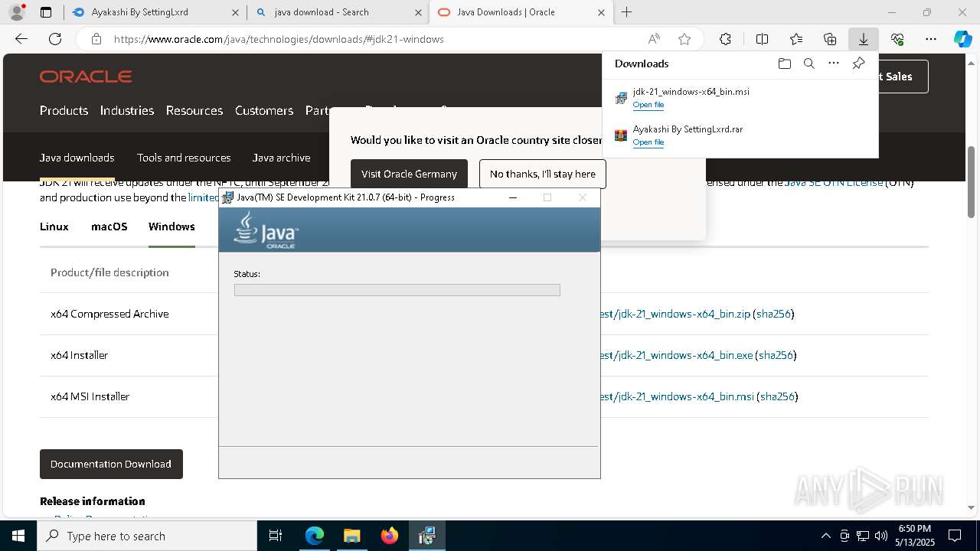The image size is (980, 551).
Task: Open Browser essentials heart icon
Action: pos(897,39)
